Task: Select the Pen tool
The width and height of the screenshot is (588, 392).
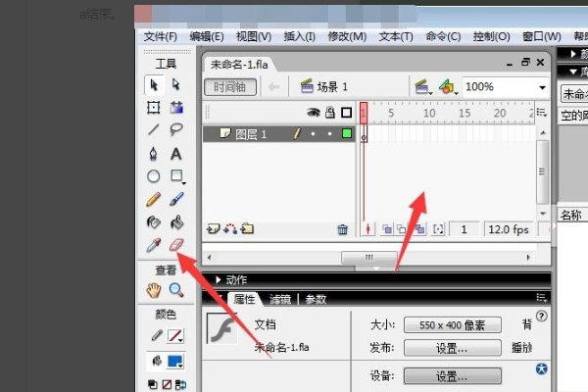Action: click(153, 154)
